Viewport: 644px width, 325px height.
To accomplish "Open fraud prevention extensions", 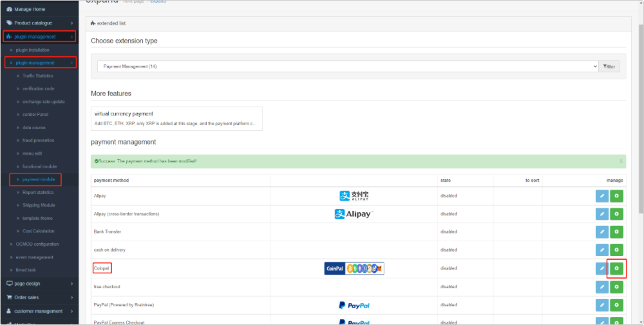I will tap(39, 141).
